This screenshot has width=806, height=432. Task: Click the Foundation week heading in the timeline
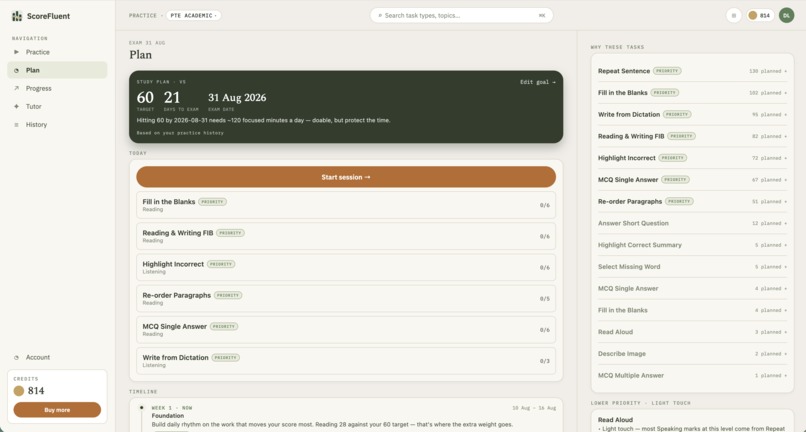pos(168,416)
